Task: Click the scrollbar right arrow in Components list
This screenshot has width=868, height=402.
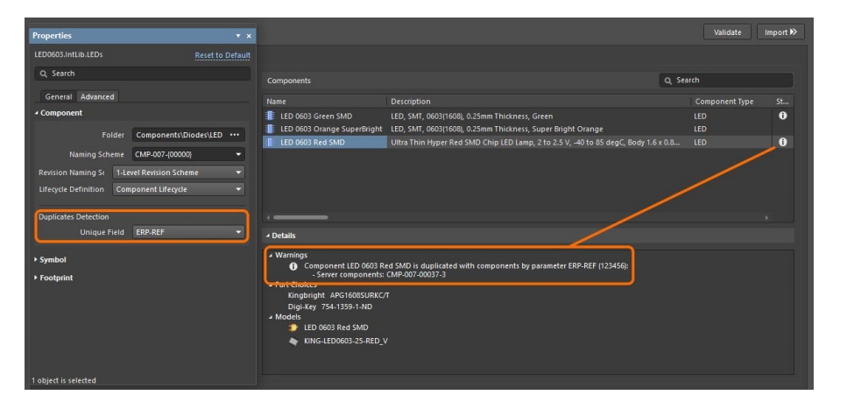Action: pos(767,217)
